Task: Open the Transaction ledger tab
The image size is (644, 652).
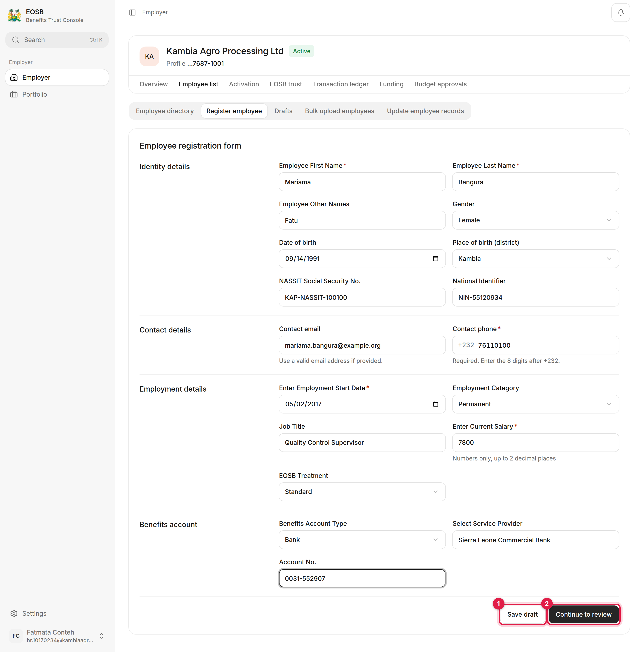Action: [340, 84]
